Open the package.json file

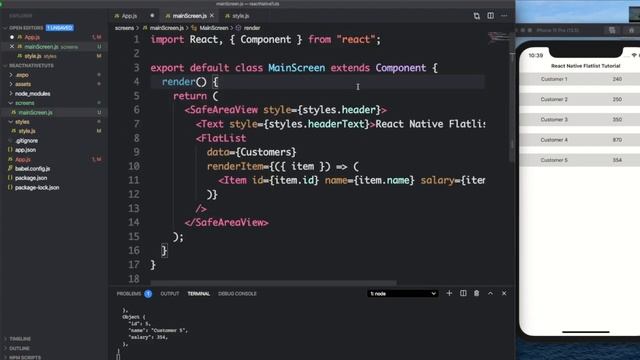[x=31, y=178]
